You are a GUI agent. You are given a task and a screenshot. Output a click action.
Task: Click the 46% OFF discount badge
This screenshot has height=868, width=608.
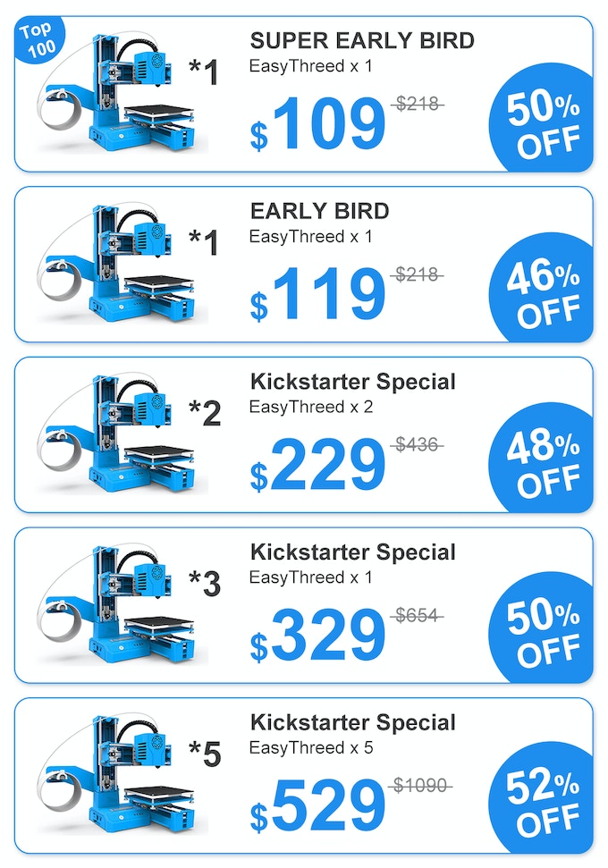(542, 296)
